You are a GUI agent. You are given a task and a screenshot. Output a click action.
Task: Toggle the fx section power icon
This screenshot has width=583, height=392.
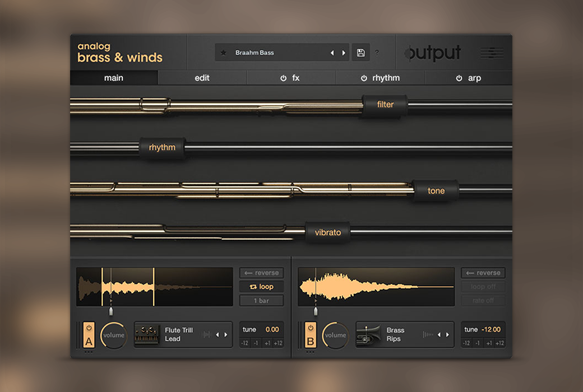click(x=283, y=78)
